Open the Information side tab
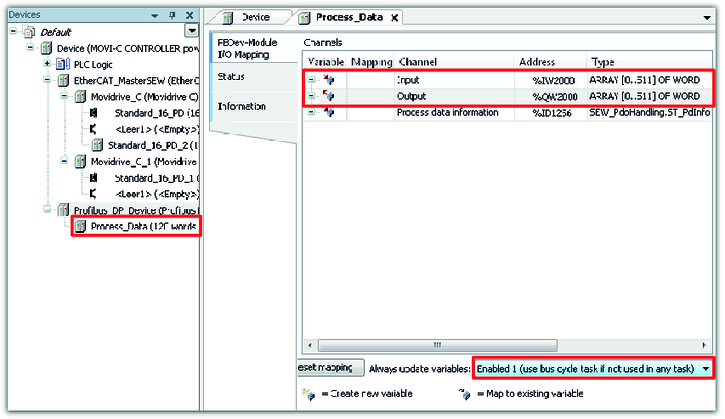Viewport: 725px width, 419px height. [x=241, y=106]
